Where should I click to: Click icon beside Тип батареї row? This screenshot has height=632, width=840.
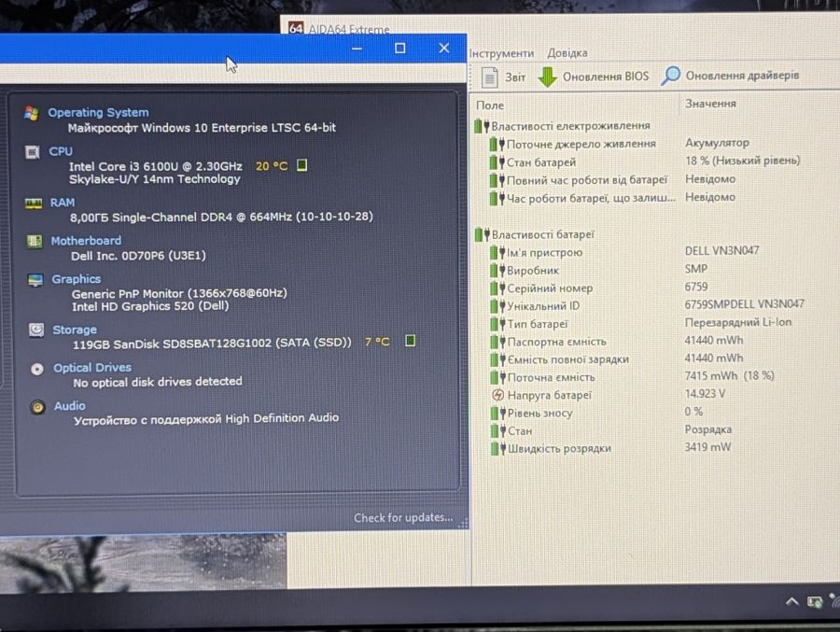click(x=498, y=324)
